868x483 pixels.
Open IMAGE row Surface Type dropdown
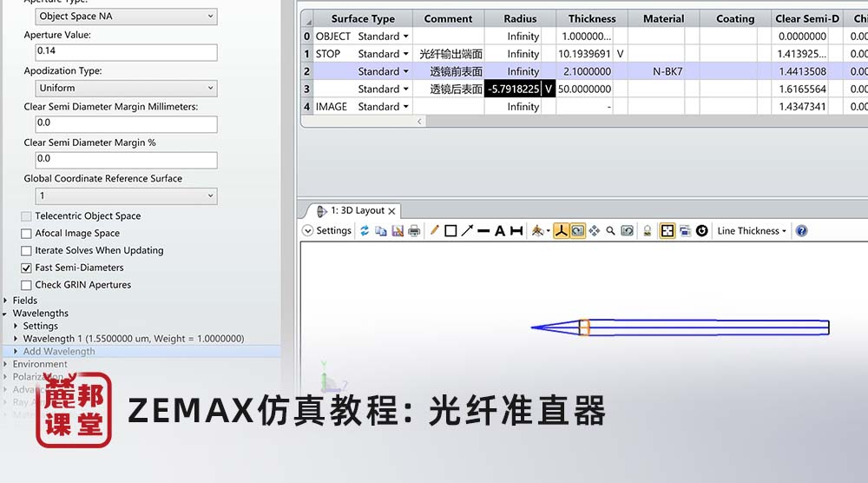tap(405, 107)
